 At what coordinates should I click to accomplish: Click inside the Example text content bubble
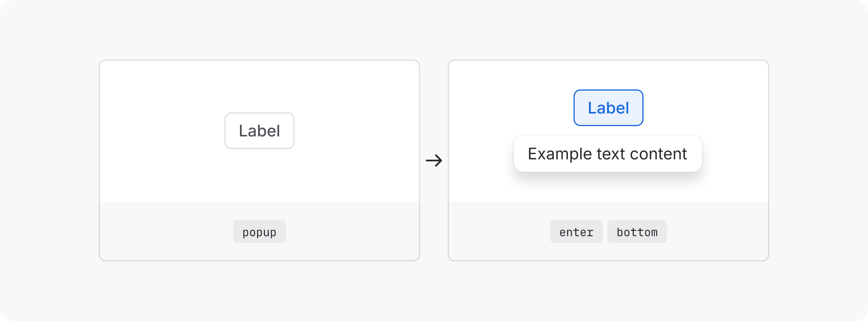607,154
